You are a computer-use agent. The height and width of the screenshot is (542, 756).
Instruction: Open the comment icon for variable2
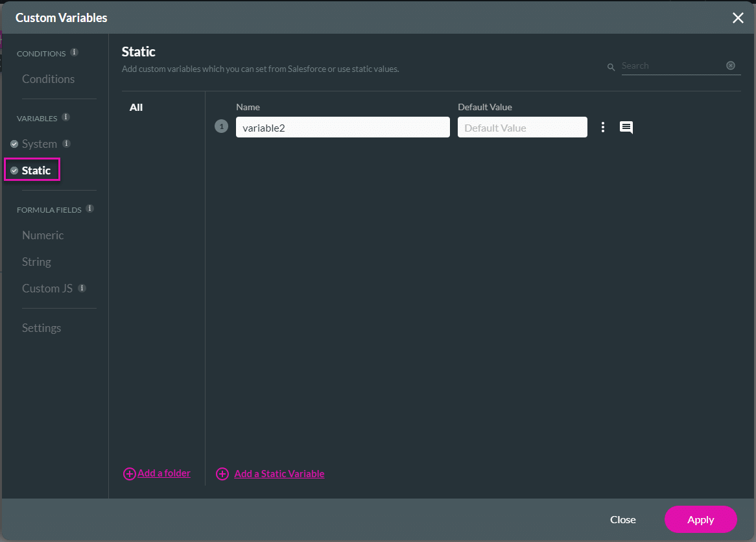(626, 127)
